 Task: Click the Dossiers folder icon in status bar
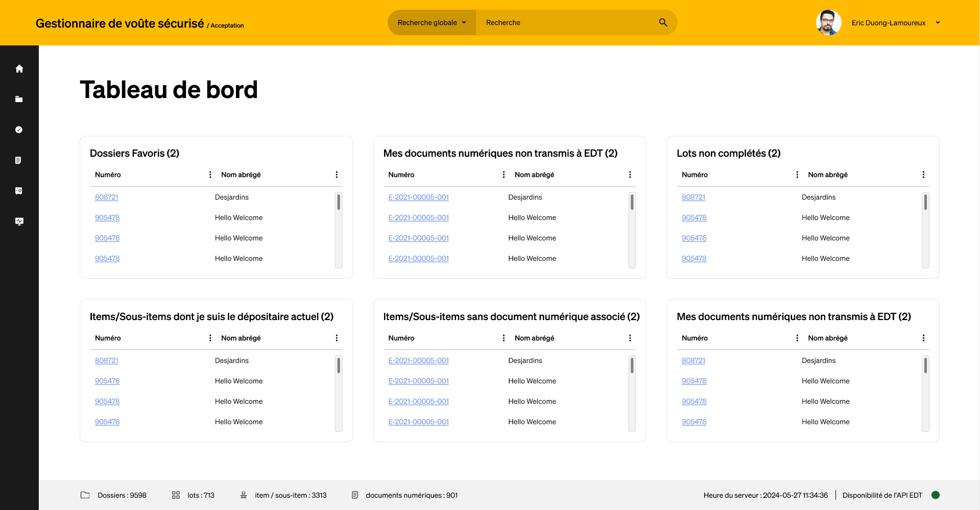pyautogui.click(x=85, y=495)
